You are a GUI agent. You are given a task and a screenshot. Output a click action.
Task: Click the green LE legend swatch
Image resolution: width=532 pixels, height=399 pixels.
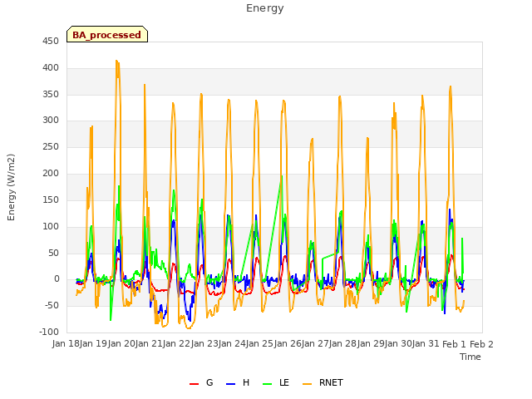coord(268,384)
